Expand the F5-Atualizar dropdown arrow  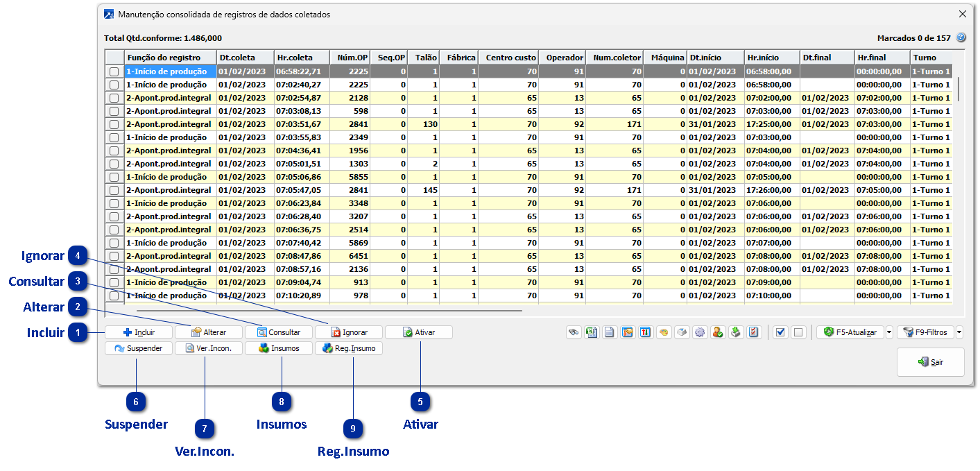point(890,332)
